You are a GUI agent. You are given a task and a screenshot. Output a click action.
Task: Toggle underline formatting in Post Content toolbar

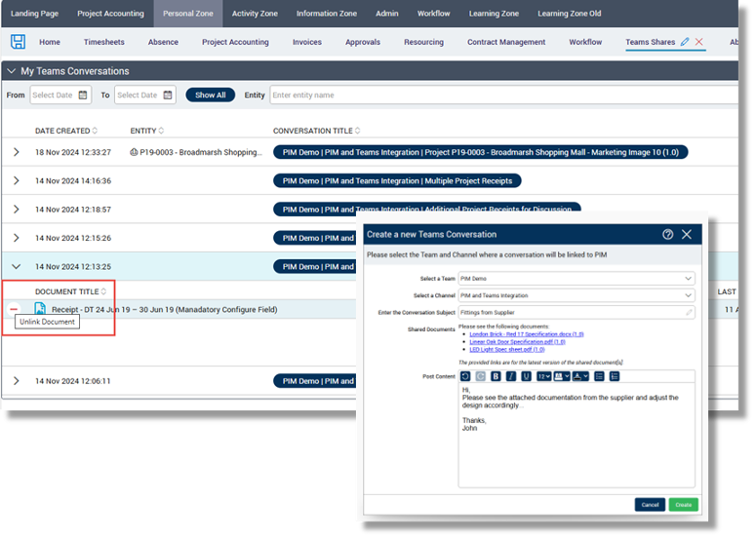(527, 375)
